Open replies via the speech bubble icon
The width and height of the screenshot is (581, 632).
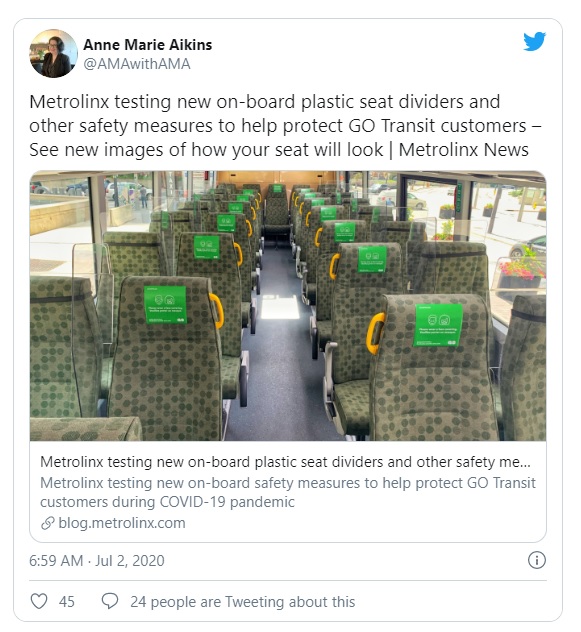[110, 601]
